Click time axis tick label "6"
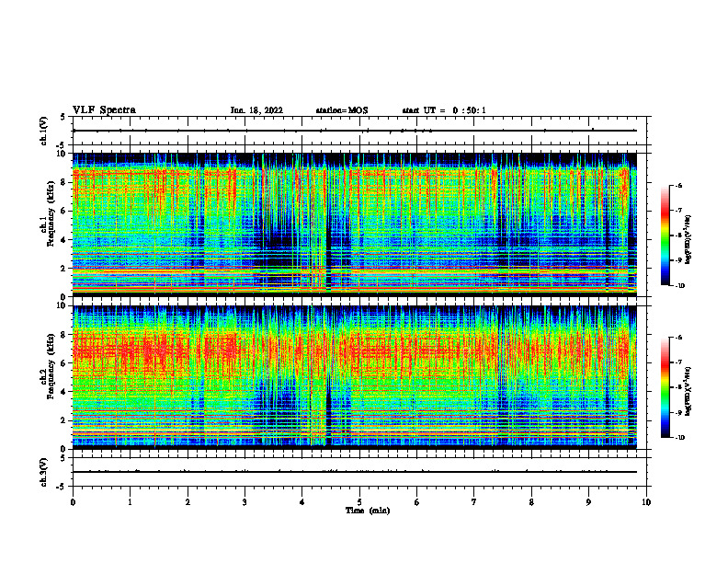The height and width of the screenshot is (563, 728). click(x=416, y=502)
